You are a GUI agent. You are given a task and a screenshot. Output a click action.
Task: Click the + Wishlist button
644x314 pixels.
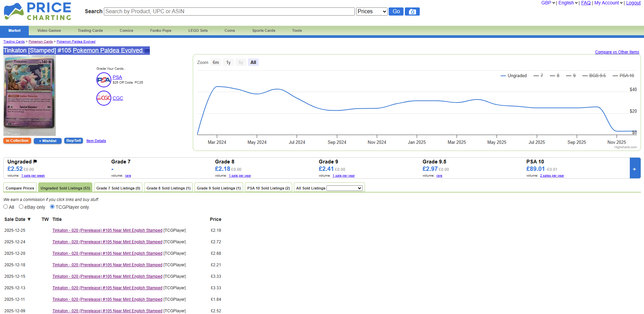48,141
